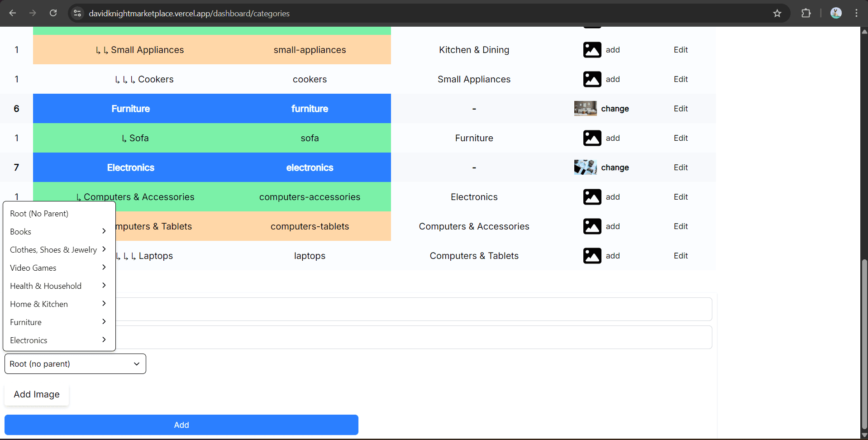868x440 pixels.
Task: Click the Furniture category thumbnail image
Action: [585, 109]
